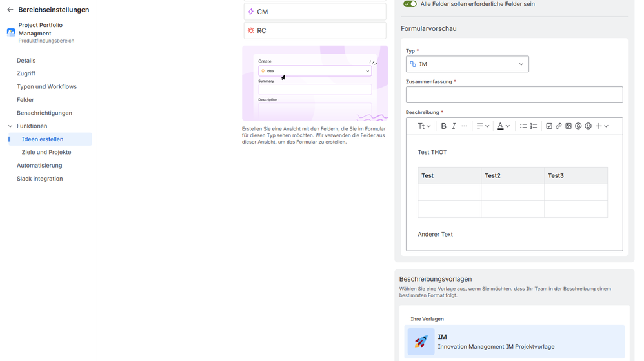The image size is (644, 361).
Task: Open the text color dropdown
Action: pos(503,126)
